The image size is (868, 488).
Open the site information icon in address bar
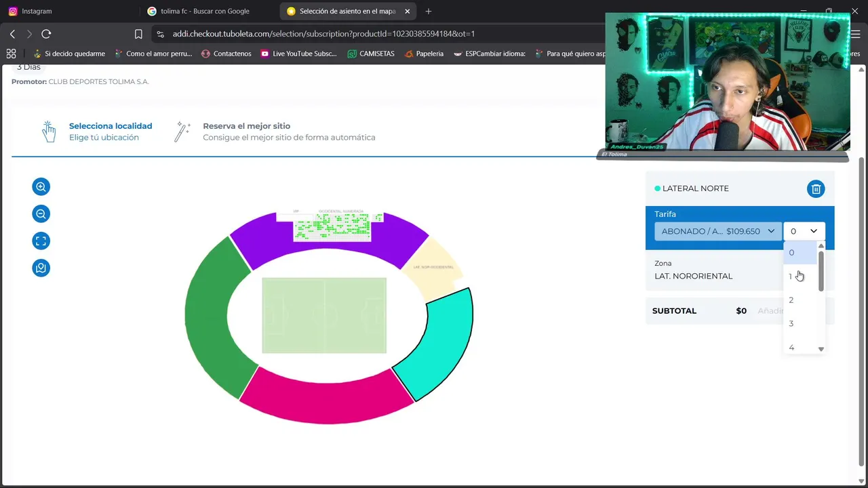point(160,34)
